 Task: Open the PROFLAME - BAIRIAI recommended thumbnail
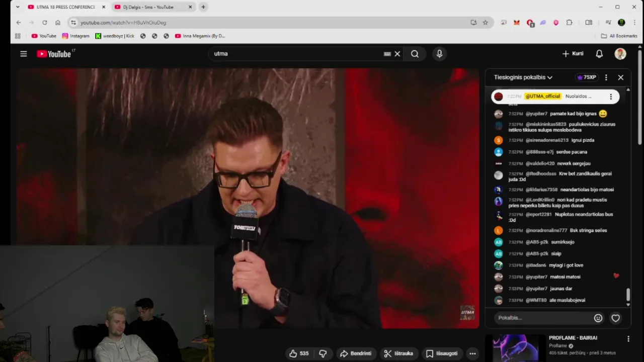pyautogui.click(x=515, y=348)
